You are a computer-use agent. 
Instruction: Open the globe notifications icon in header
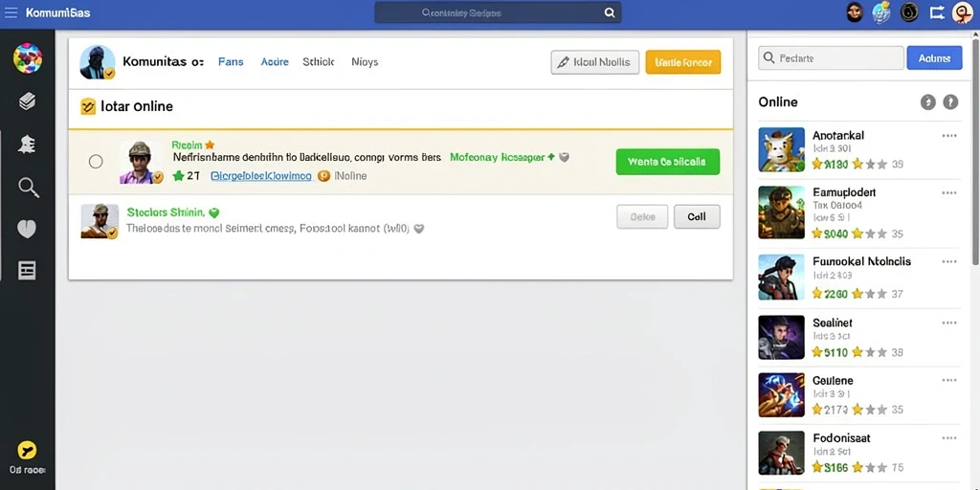880,12
